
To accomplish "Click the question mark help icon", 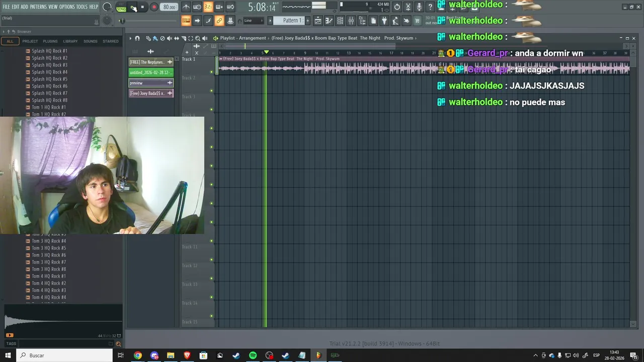I will tap(430, 7).
